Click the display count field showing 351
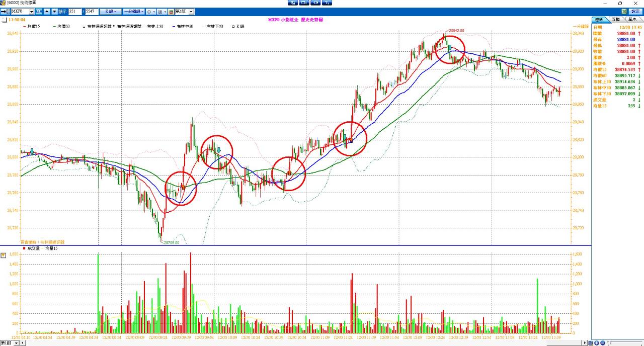The image size is (644, 346). (75, 11)
